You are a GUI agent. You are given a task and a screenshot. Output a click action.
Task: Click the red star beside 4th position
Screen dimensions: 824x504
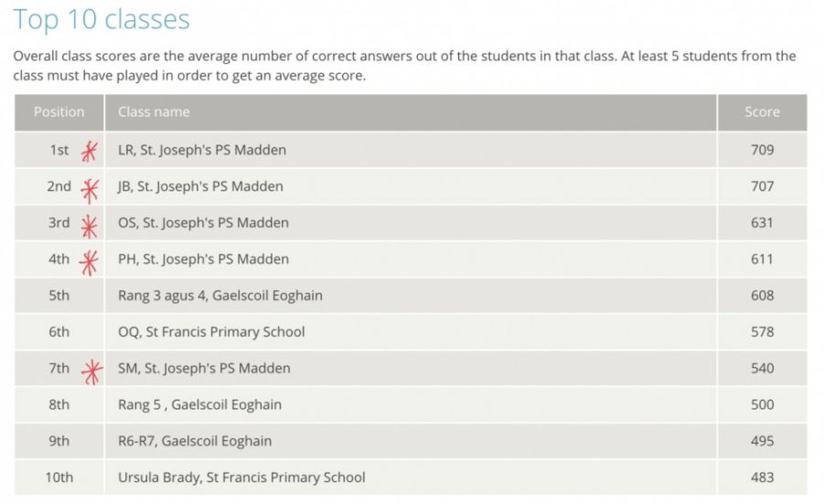(88, 262)
